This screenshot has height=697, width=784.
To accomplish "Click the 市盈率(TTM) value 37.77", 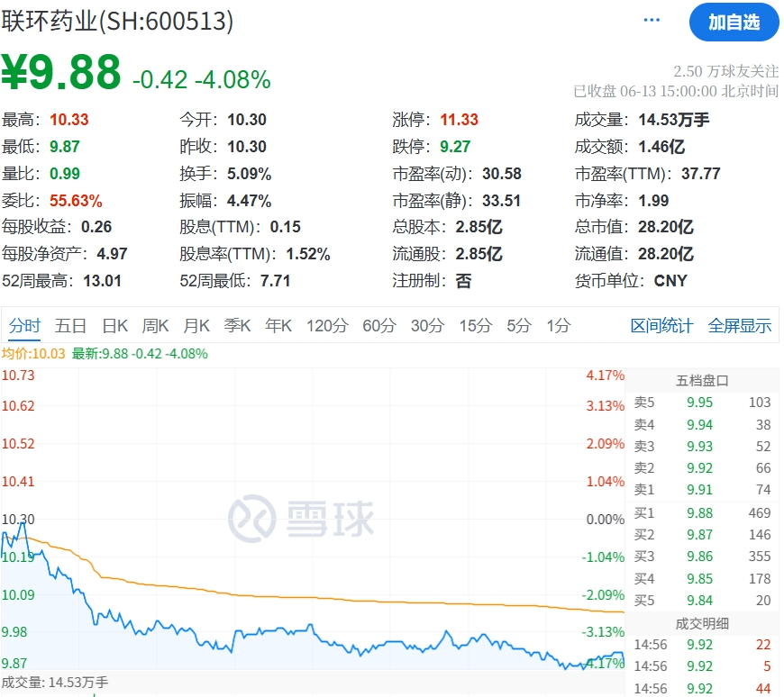I will pyautogui.click(x=700, y=174).
